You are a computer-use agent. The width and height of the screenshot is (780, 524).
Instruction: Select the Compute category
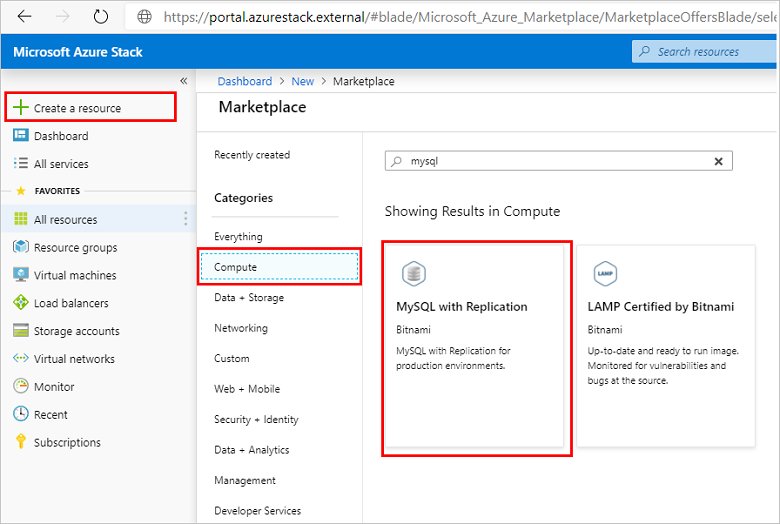pyautogui.click(x=279, y=267)
